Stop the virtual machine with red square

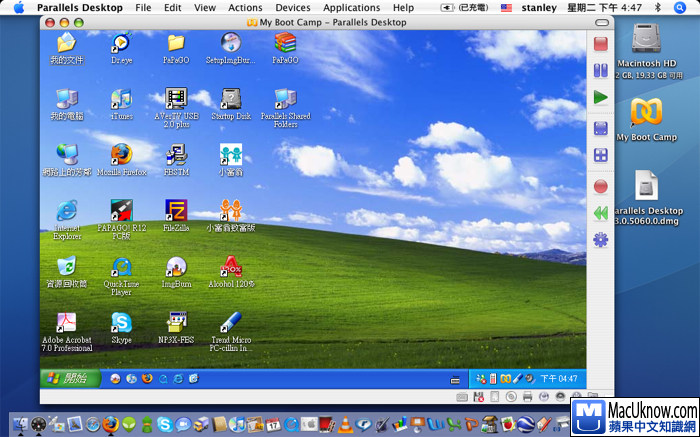coord(600,43)
